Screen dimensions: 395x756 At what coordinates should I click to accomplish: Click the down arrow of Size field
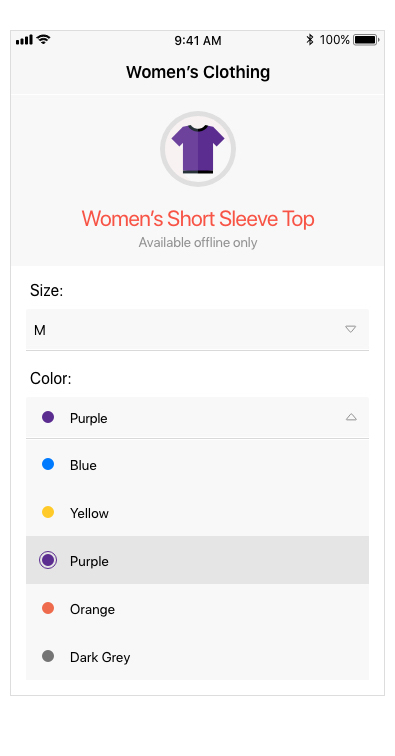(351, 329)
